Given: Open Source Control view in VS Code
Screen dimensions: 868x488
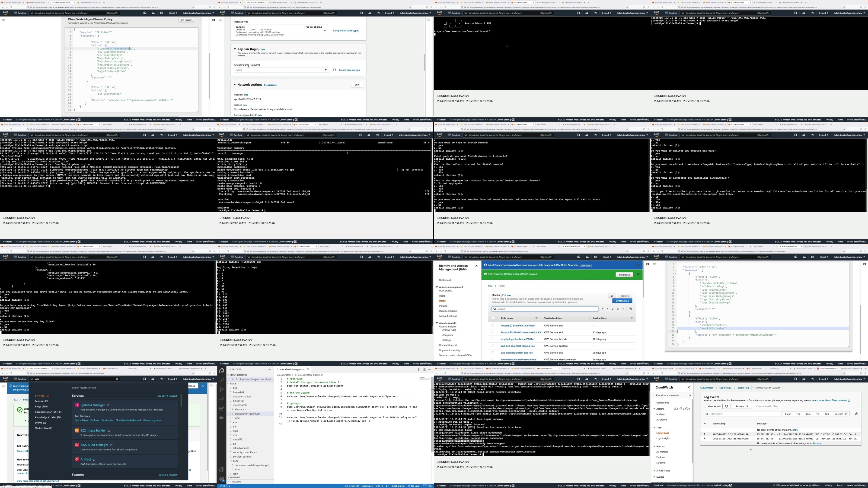Looking at the screenshot, I should click(x=221, y=389).
